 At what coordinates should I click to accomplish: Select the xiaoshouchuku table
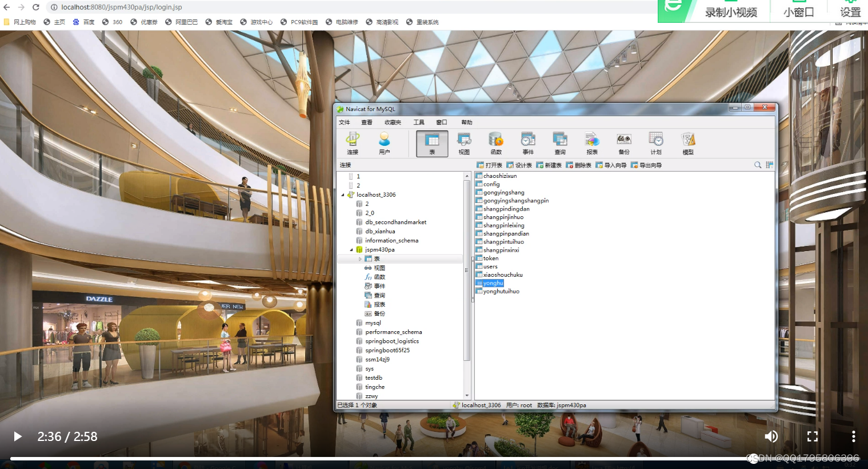click(x=502, y=275)
